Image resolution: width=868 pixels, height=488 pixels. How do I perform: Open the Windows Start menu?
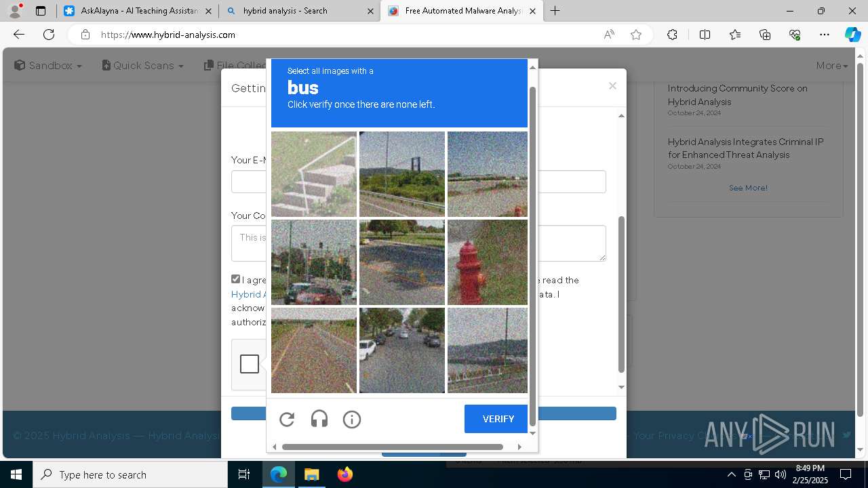pos(16,474)
